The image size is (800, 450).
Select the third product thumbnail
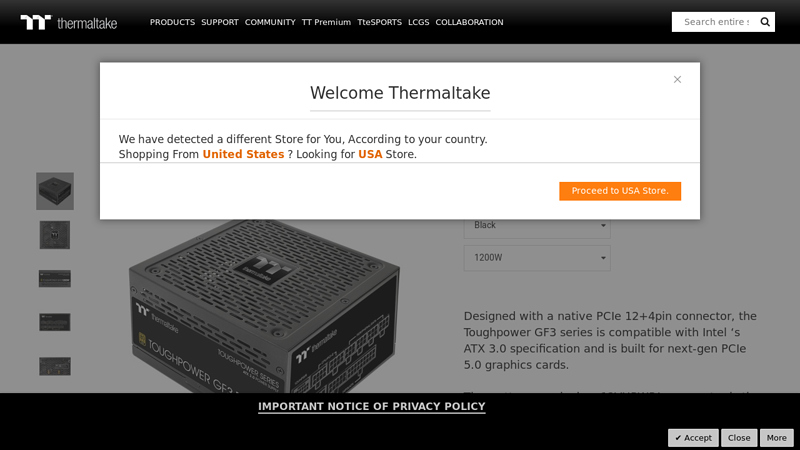(x=55, y=279)
